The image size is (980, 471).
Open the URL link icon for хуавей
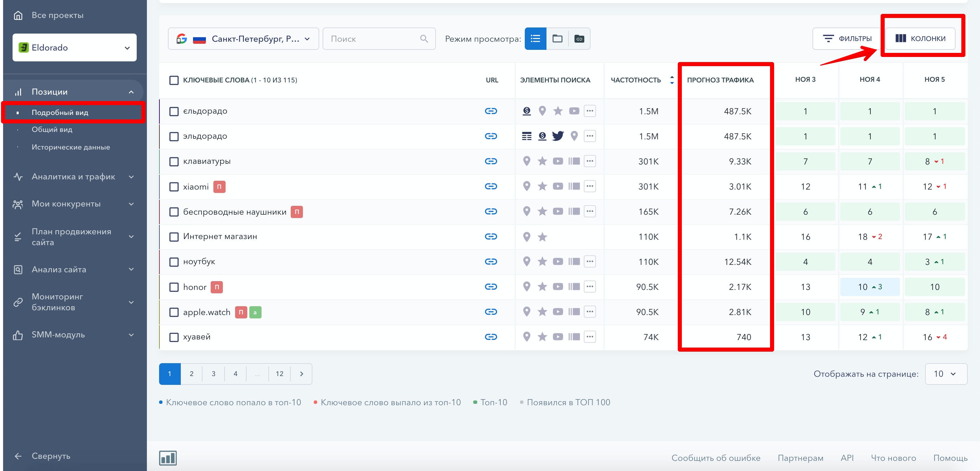491,337
